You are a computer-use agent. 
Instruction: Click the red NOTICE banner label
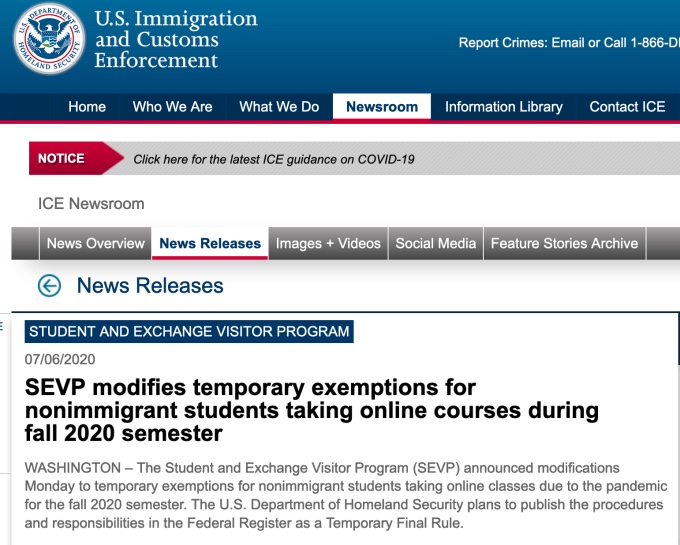tap(76, 158)
